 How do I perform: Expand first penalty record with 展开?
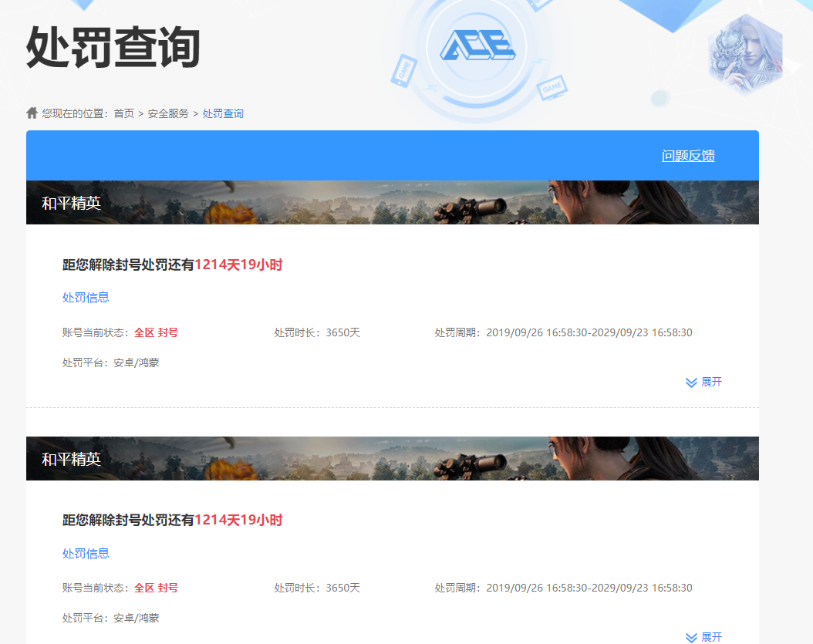coord(703,382)
